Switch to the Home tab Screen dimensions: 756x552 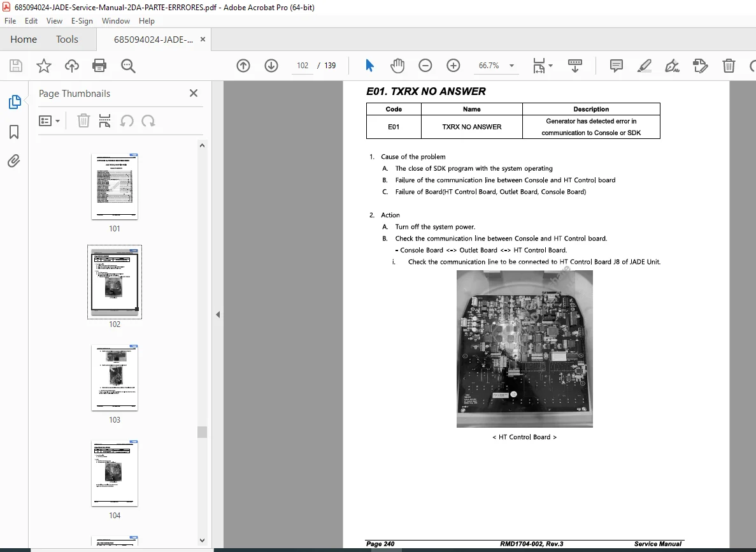point(24,39)
